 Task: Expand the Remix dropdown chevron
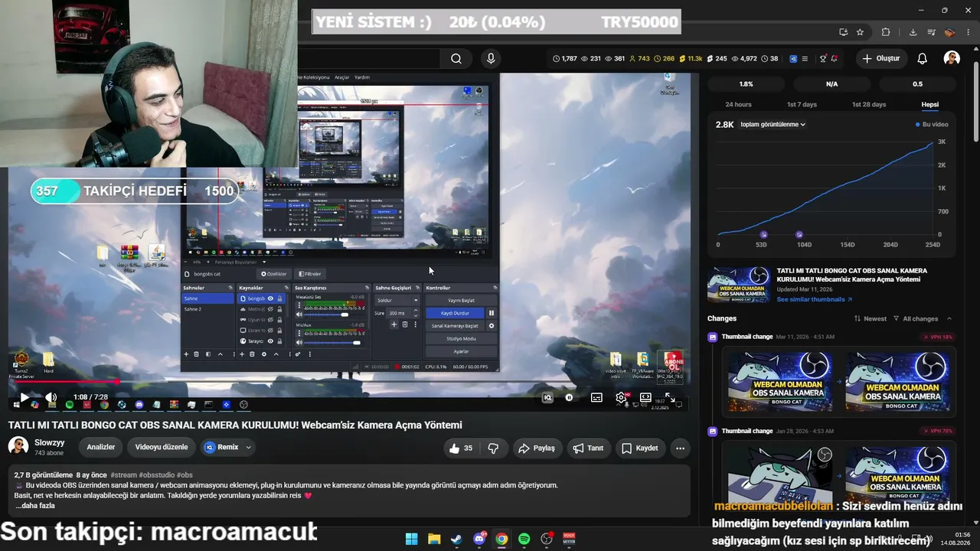(x=248, y=448)
